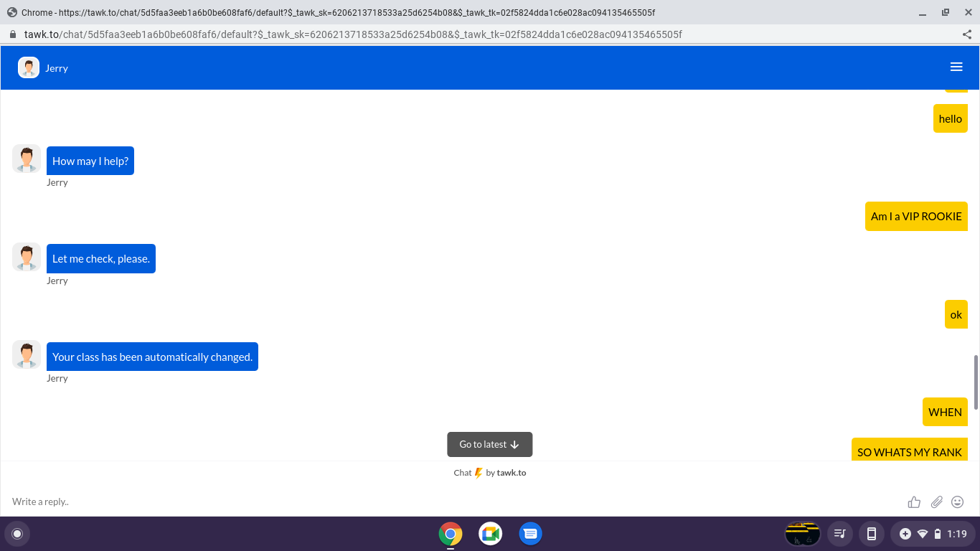Screen dimensions: 980x551
Task: Open the Phone Hub tray icon
Action: 872,534
